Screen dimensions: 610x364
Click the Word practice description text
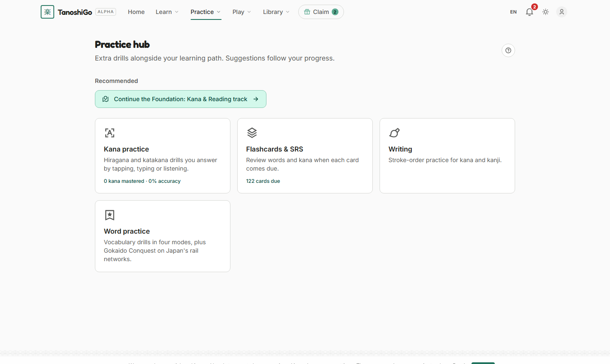tap(155, 251)
